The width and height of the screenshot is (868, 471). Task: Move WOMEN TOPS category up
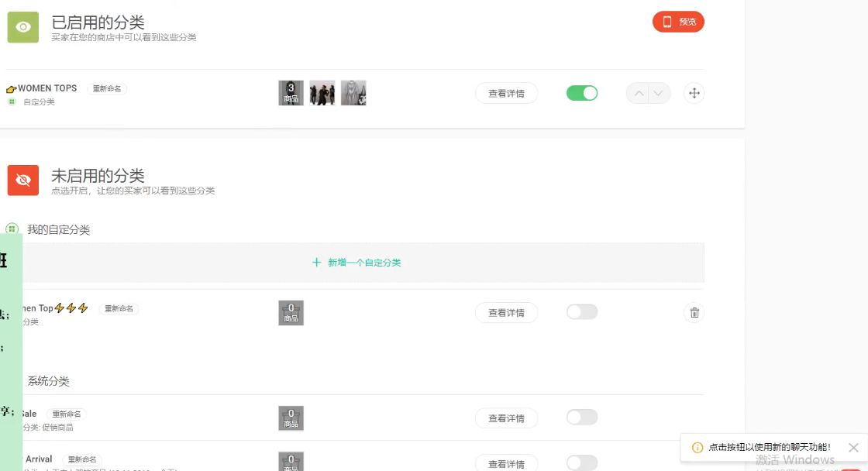[x=638, y=94]
